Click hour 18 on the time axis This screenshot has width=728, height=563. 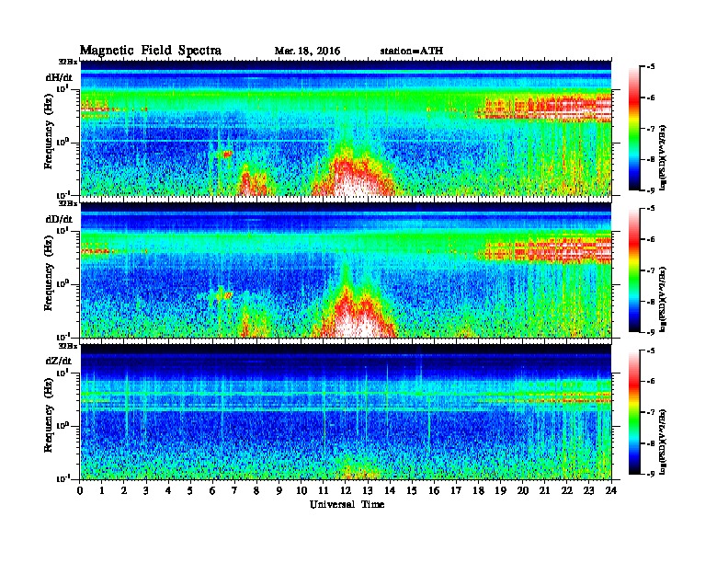pyautogui.click(x=479, y=490)
